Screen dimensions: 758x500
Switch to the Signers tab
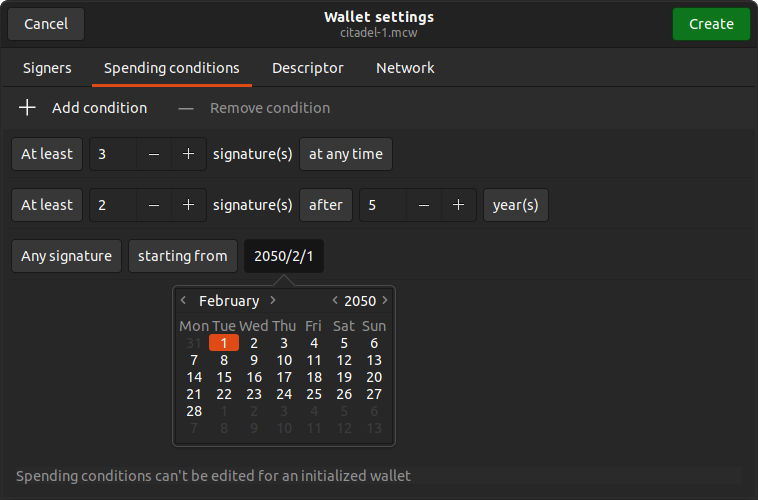[x=47, y=68]
